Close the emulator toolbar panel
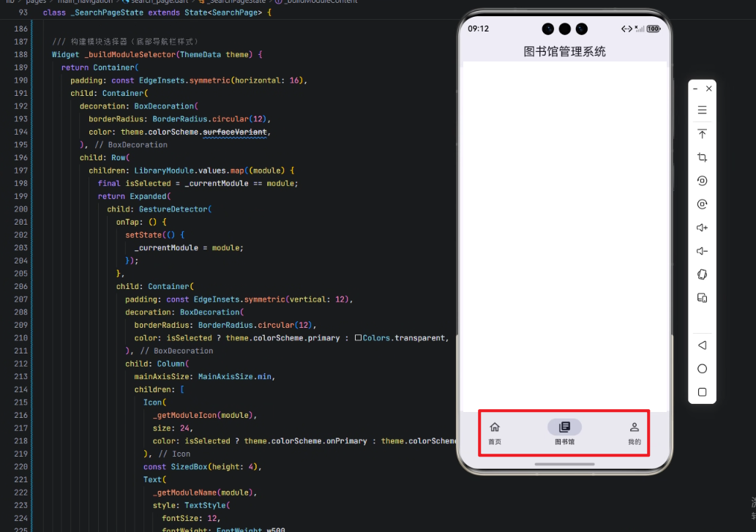This screenshot has width=756, height=532. tap(708, 89)
